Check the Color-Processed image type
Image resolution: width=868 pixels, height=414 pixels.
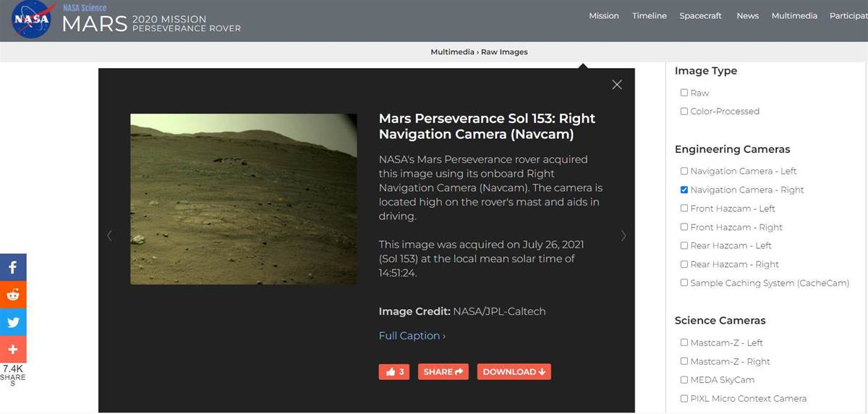[684, 111]
